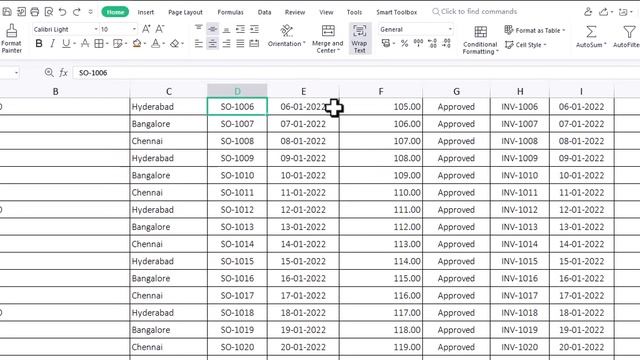Screen dimensions: 640x360
Task: Toggle center horizontal alignment
Action: pos(213,43)
